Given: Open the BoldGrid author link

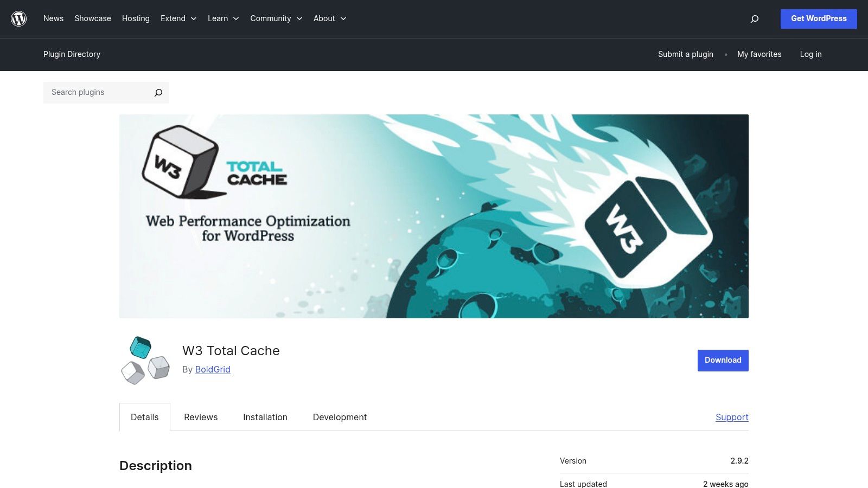Looking at the screenshot, I should pos(213,369).
